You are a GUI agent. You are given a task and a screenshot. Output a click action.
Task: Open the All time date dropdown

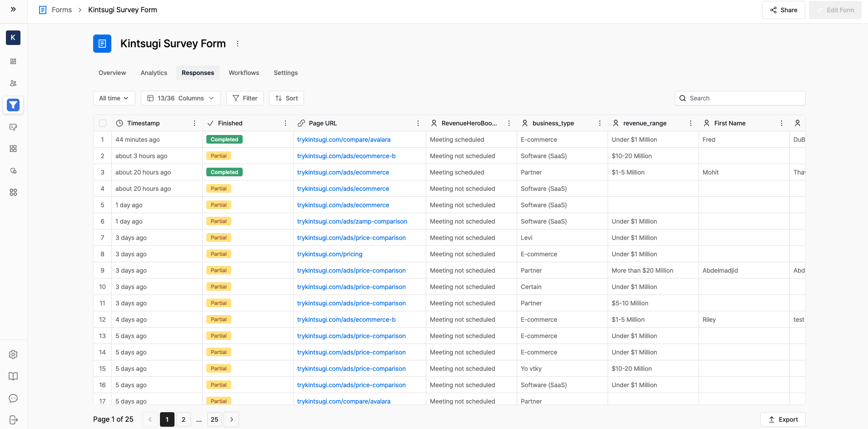(x=114, y=98)
